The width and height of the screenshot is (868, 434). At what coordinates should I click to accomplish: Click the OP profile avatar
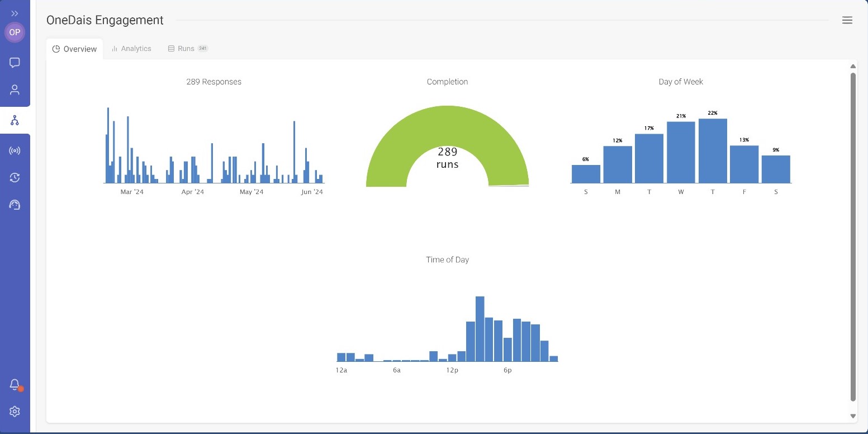click(15, 32)
